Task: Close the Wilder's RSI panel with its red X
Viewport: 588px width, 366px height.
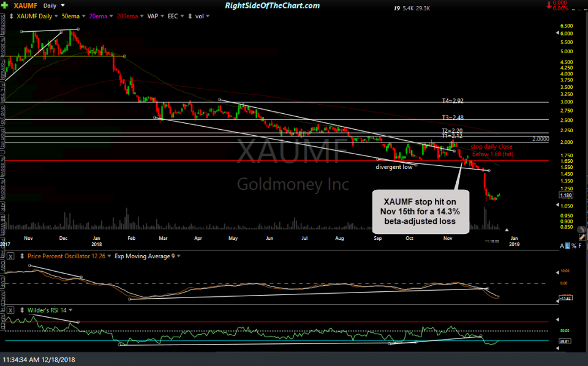Action: pyautogui.click(x=10, y=310)
